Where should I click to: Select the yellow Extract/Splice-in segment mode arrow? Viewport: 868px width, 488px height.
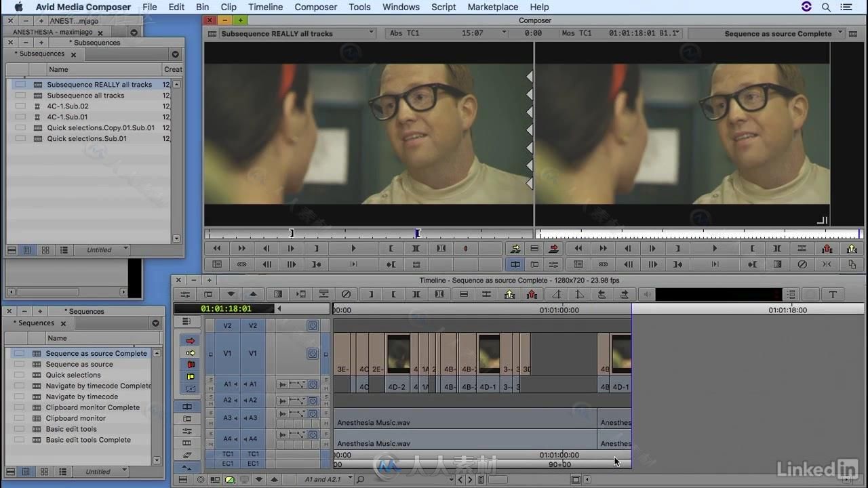click(x=191, y=353)
